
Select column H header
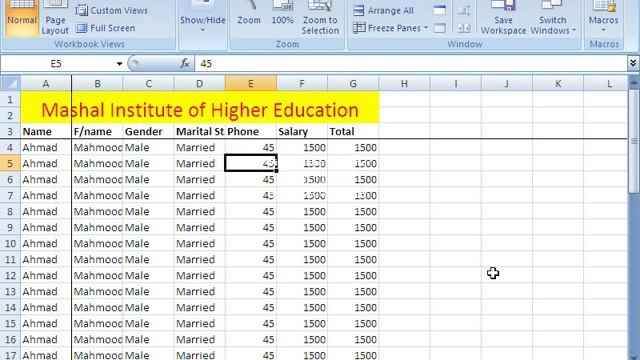click(404, 84)
